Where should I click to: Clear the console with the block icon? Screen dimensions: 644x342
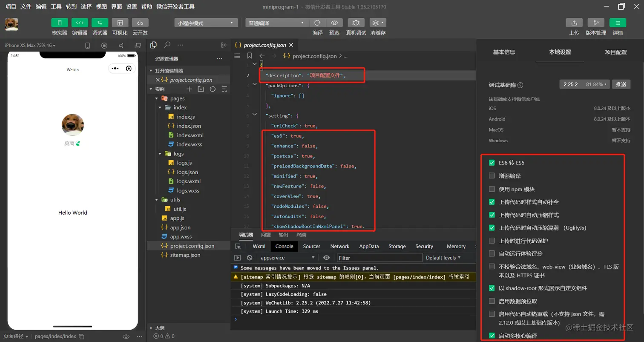pos(250,258)
